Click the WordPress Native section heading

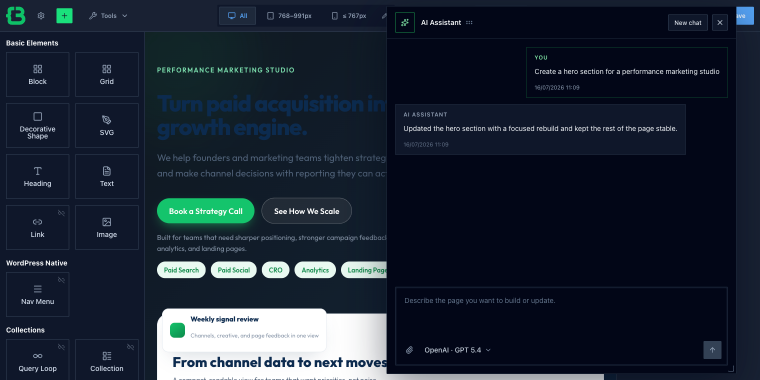(36, 263)
